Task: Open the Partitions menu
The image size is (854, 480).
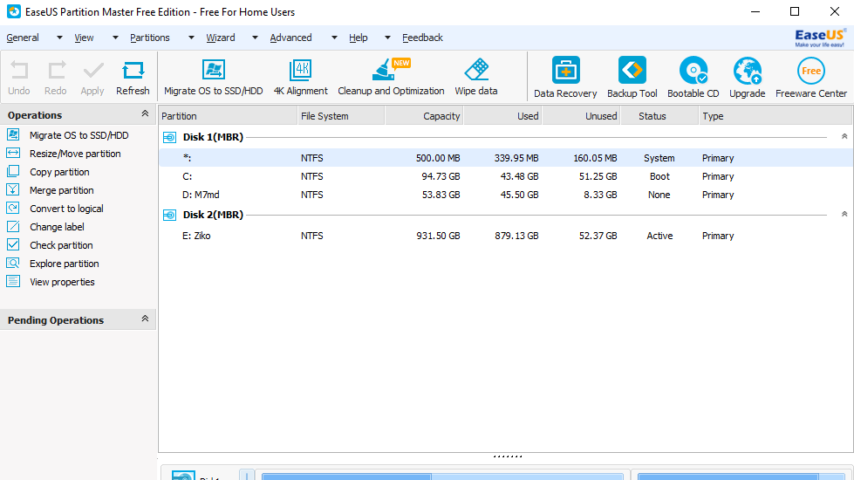Action: tap(150, 38)
